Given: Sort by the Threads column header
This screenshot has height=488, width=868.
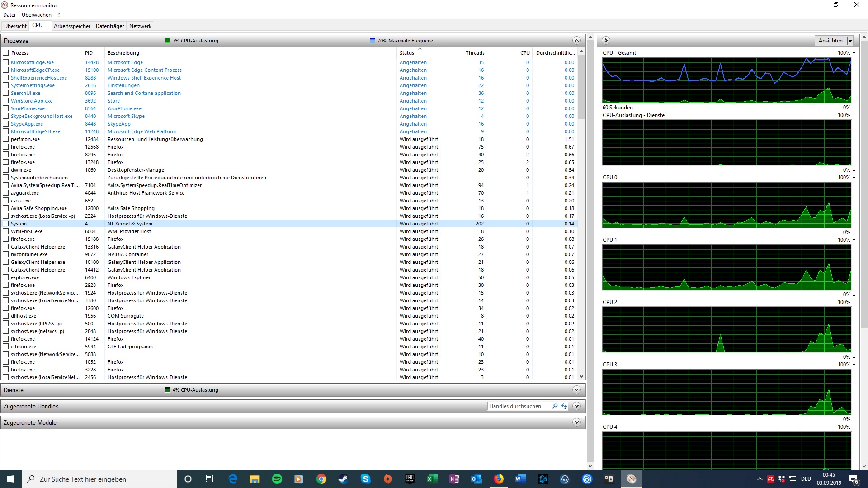Looking at the screenshot, I should (475, 53).
